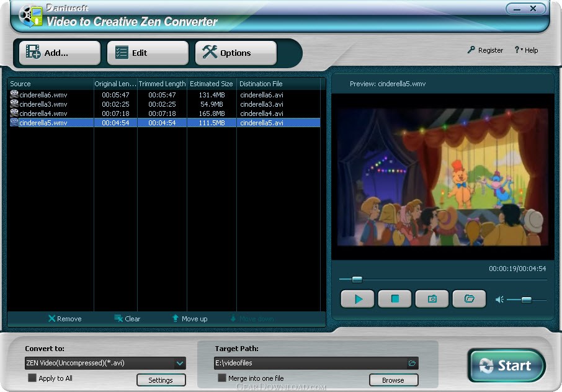This screenshot has height=392, width=562.
Task: Adjust the volume slider handle
Action: click(527, 300)
